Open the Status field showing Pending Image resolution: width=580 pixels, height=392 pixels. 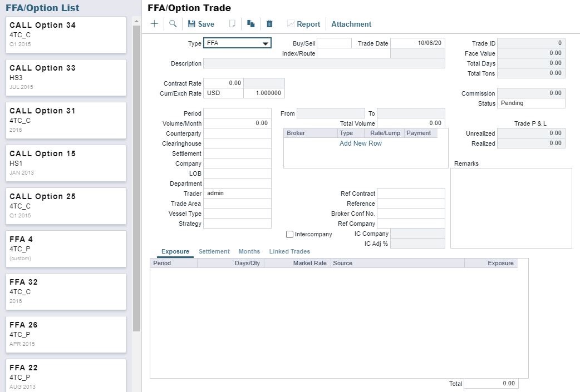coord(530,103)
